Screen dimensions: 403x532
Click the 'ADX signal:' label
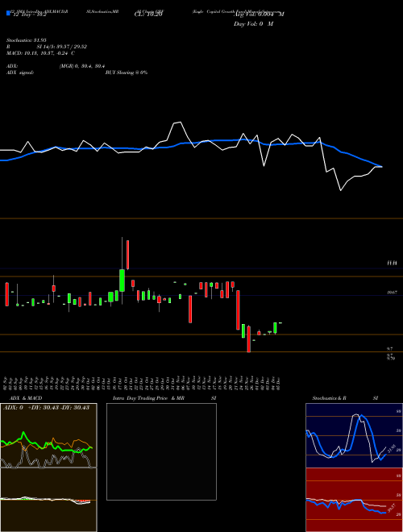tap(20, 73)
